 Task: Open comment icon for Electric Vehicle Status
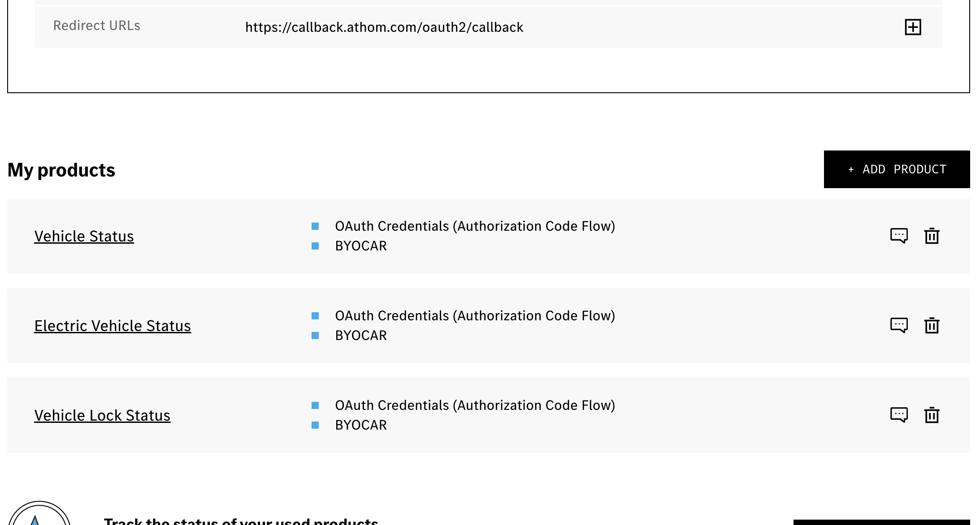point(899,325)
